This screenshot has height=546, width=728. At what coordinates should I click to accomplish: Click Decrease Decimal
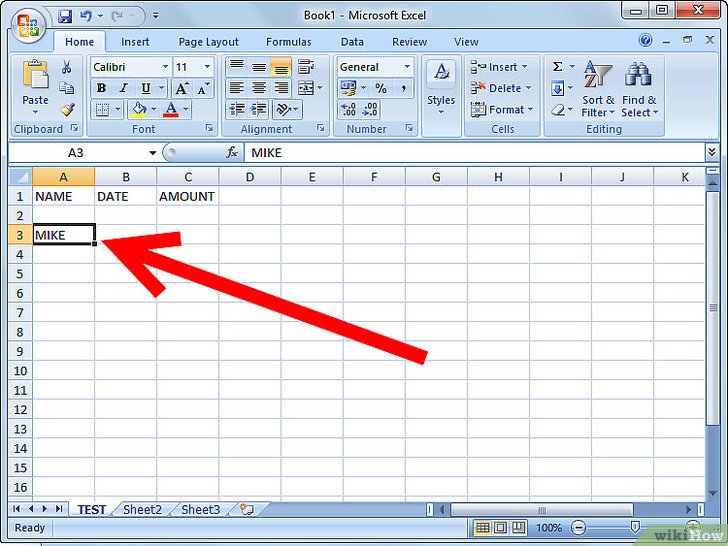pyautogui.click(x=370, y=110)
